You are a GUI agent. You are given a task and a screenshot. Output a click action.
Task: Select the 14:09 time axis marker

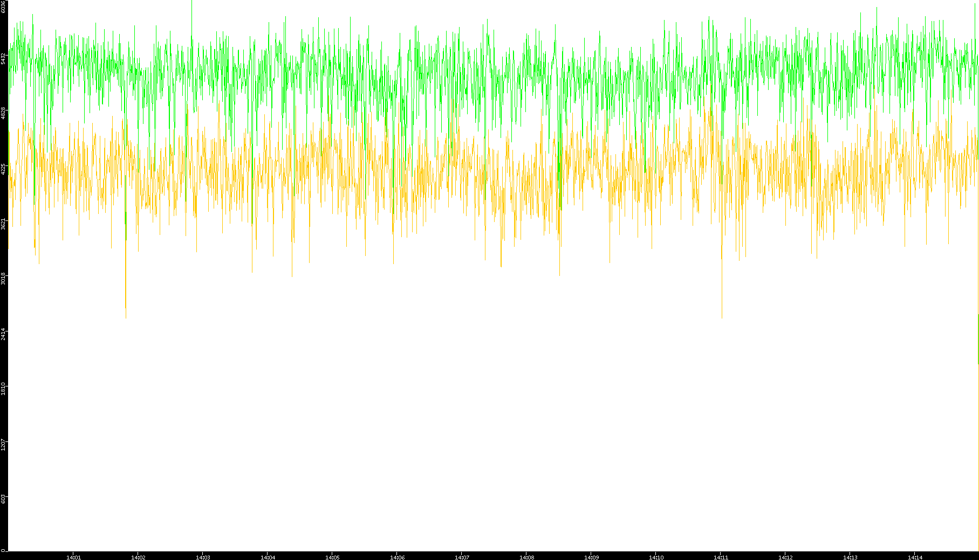(x=591, y=557)
